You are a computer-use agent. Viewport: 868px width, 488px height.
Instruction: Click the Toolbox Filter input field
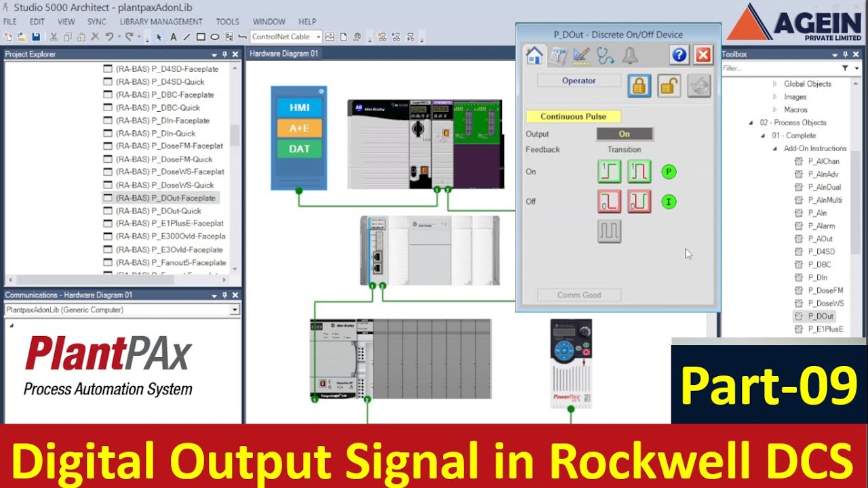[x=780, y=68]
